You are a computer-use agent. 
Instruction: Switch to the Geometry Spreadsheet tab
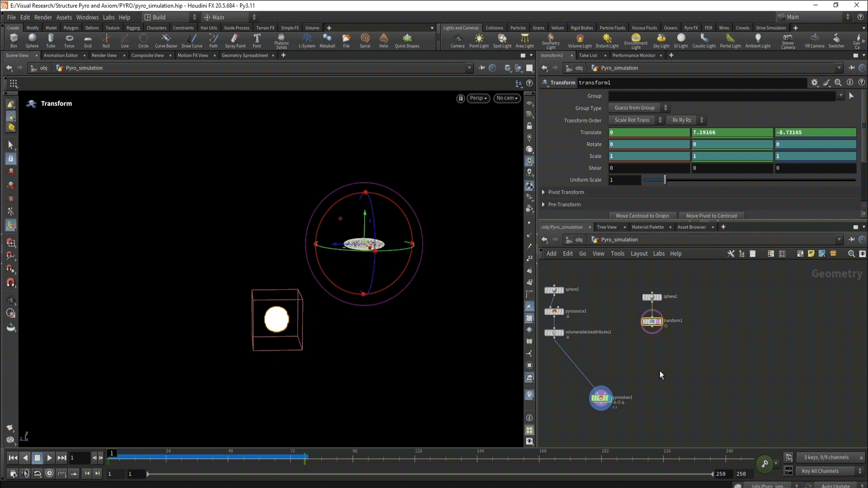245,55
